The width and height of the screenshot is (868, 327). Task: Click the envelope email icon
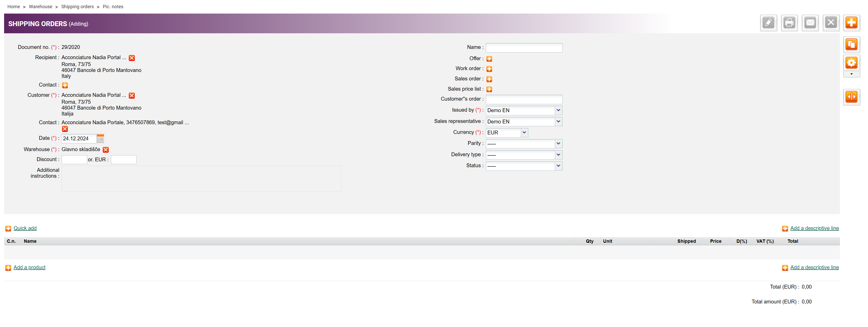pyautogui.click(x=810, y=23)
